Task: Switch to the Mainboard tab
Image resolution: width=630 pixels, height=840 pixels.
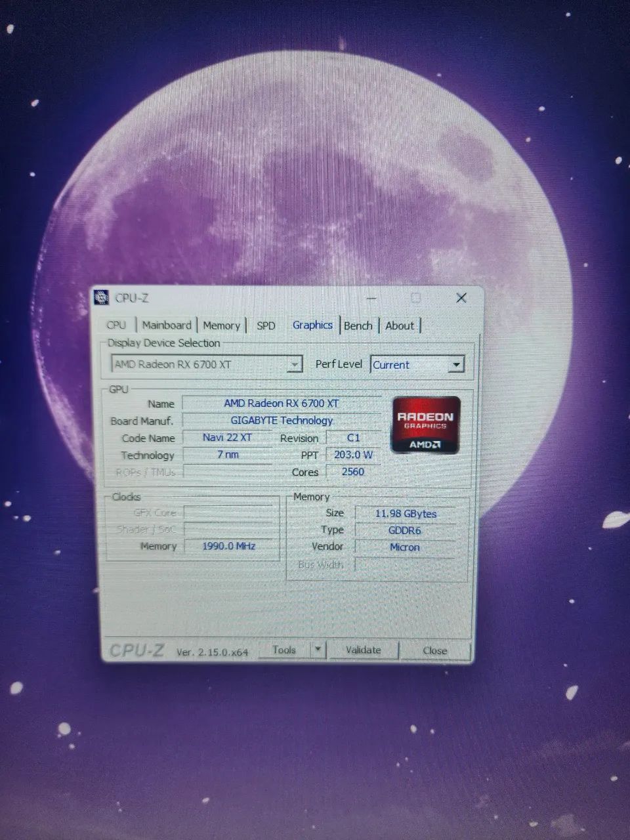Action: pyautogui.click(x=167, y=325)
